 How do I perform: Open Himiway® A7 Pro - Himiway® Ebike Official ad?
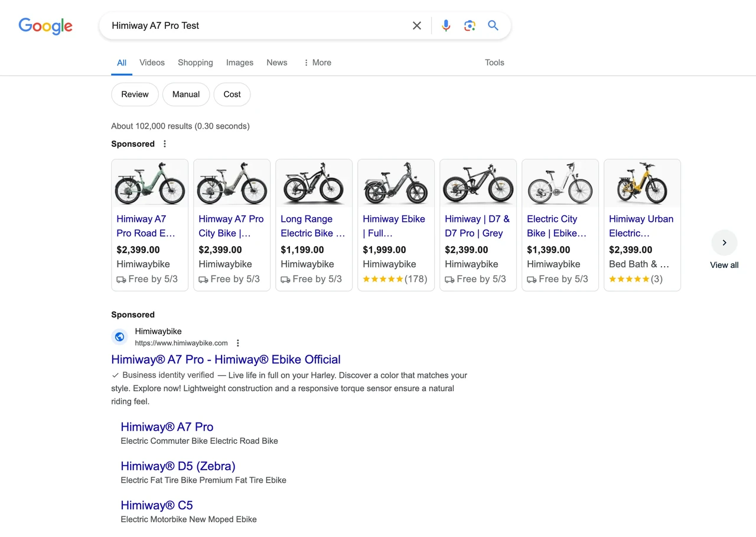click(x=226, y=359)
